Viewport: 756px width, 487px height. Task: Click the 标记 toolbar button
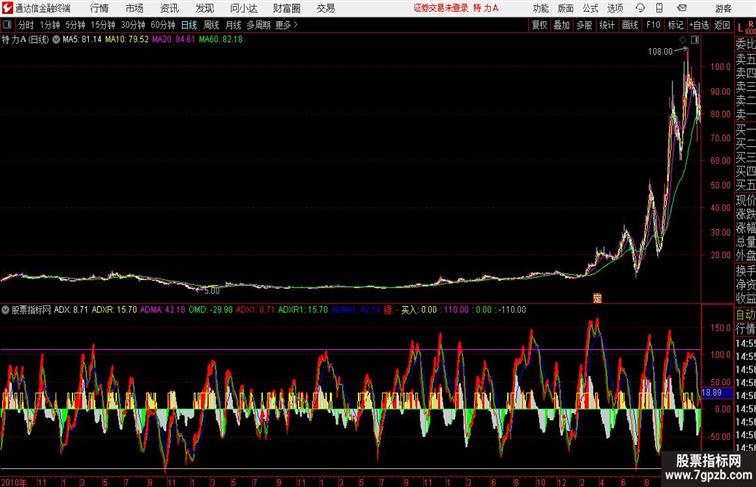click(675, 25)
